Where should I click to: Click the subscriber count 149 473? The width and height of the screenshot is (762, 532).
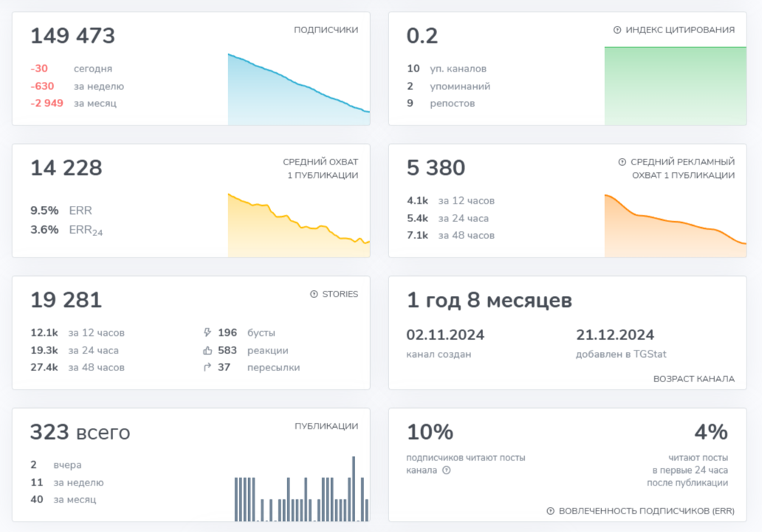(72, 36)
